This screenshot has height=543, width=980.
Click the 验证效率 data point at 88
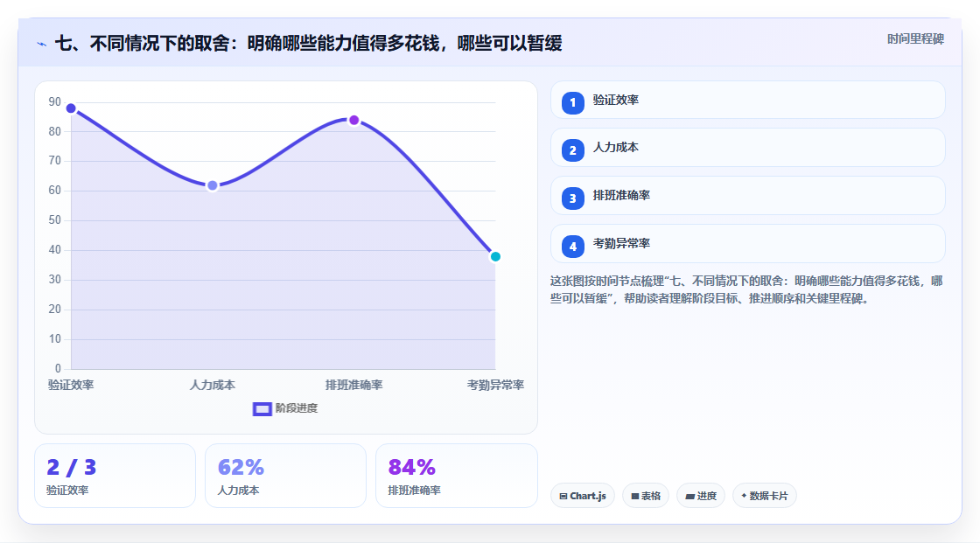point(71,108)
